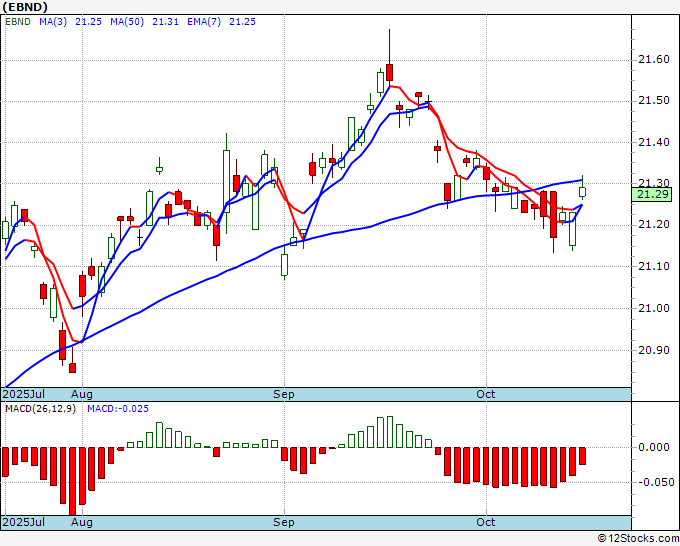Click the 2025Jul label on MACD axis
The height and width of the screenshot is (546, 680).
point(24,522)
